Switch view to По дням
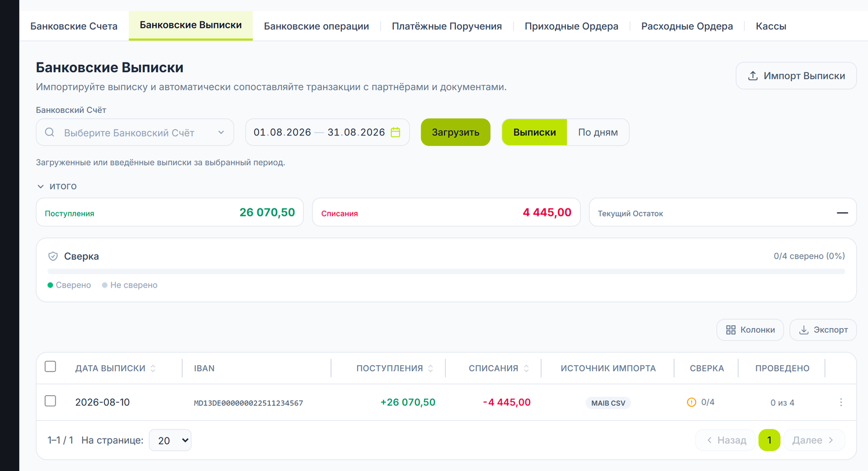Screen dimensions: 868x471 pos(598,133)
